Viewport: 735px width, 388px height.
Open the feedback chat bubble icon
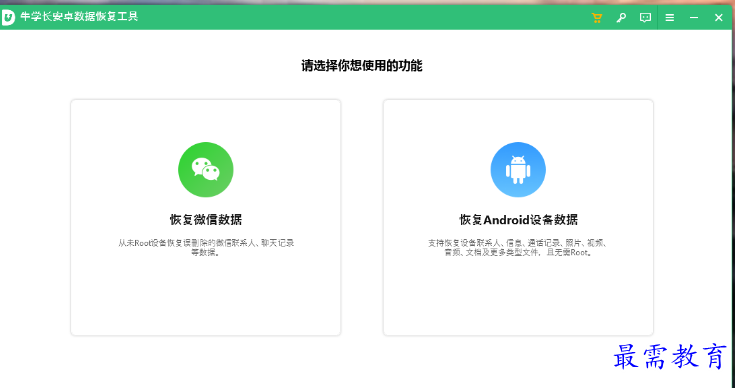(x=645, y=18)
